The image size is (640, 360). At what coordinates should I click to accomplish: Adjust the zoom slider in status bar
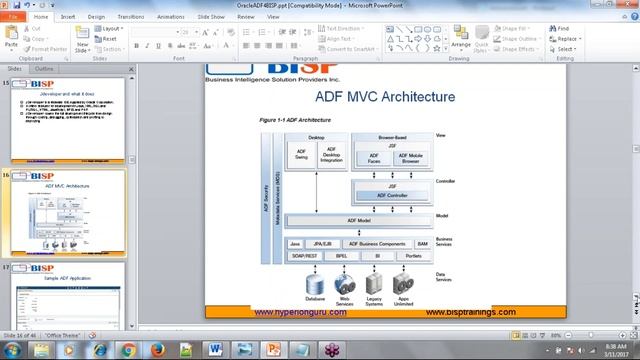coord(591,335)
